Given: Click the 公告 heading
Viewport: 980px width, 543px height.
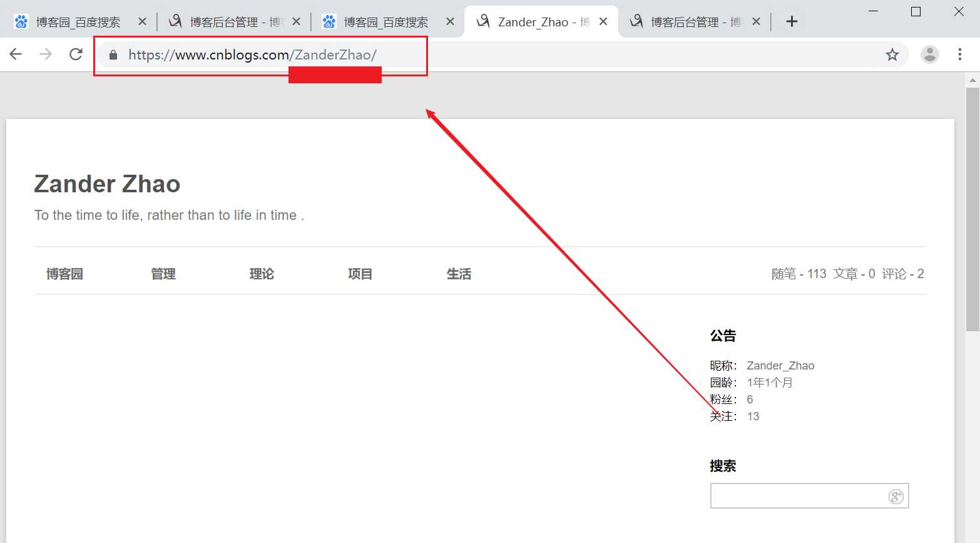Looking at the screenshot, I should pos(723,336).
